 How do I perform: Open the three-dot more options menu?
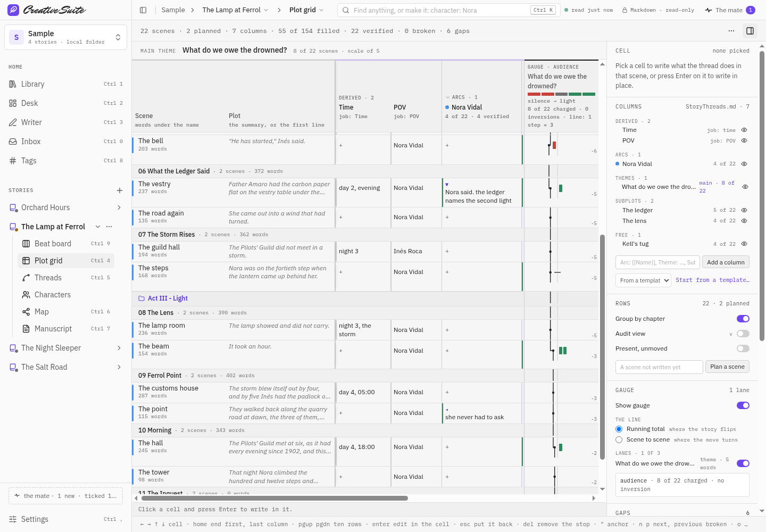point(731,31)
